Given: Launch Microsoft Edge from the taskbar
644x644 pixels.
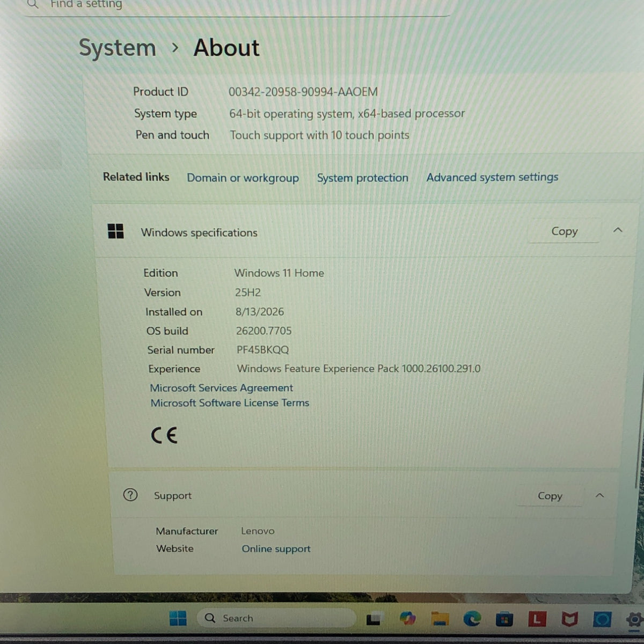Looking at the screenshot, I should [x=472, y=619].
